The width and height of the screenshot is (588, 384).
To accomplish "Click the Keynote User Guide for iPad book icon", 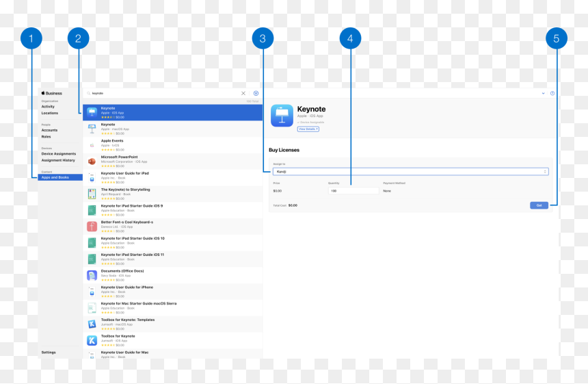I will click(x=92, y=177).
